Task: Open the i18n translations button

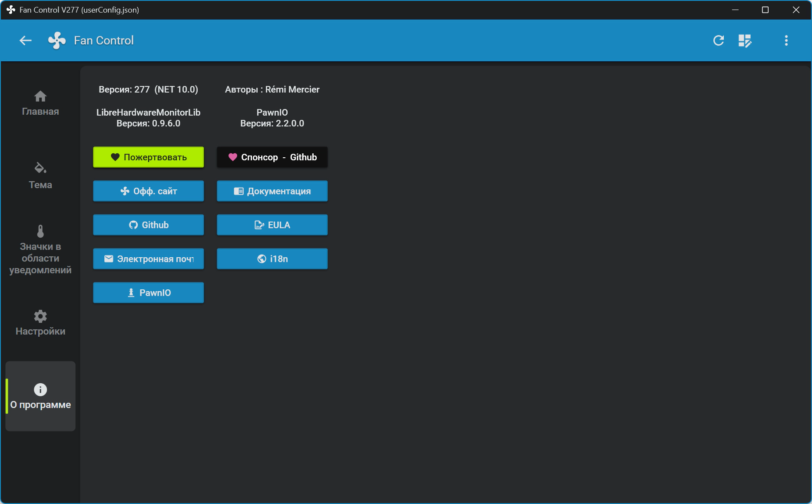Action: click(x=272, y=259)
